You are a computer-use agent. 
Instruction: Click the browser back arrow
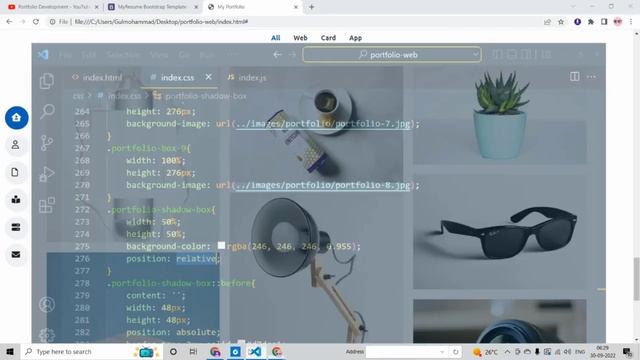point(9,22)
